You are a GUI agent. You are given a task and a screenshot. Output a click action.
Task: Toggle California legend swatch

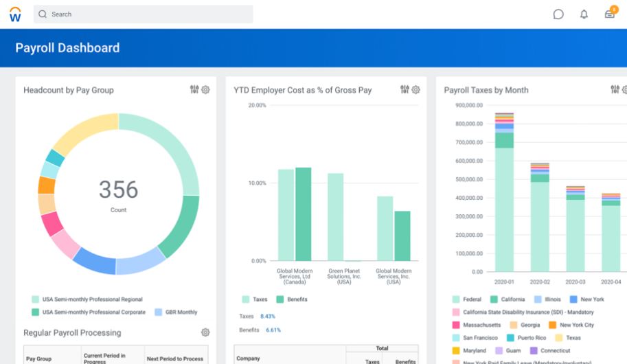[x=494, y=299]
